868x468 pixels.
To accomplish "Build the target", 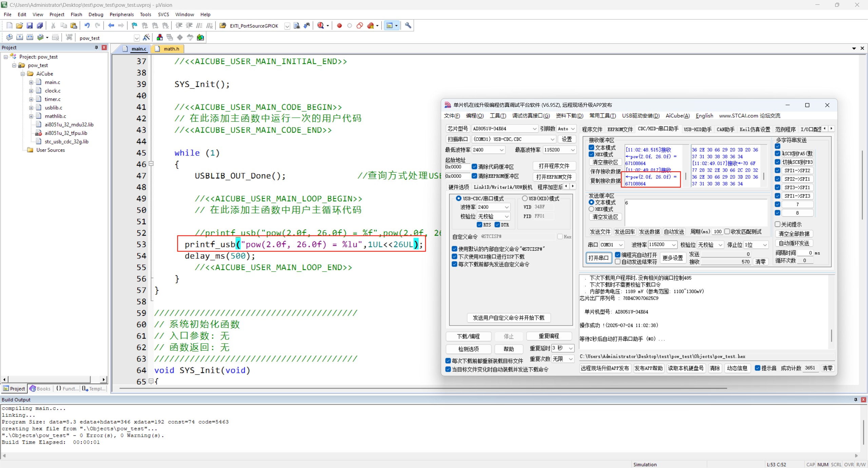I will tap(20, 37).
